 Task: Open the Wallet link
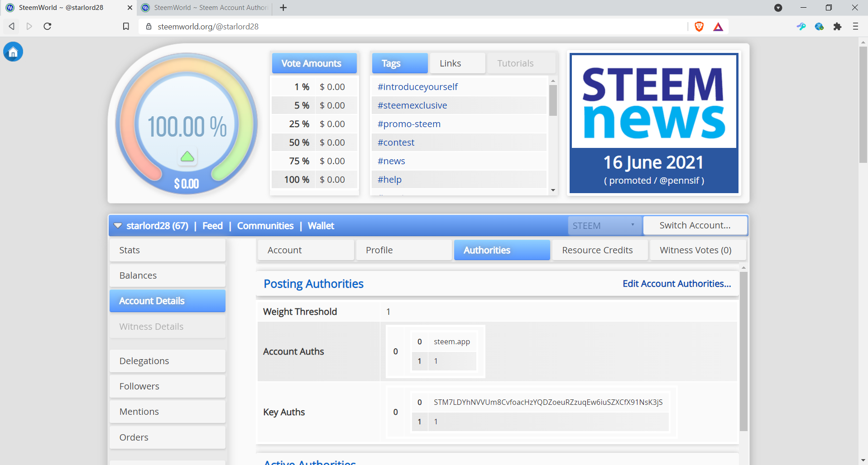pos(321,226)
